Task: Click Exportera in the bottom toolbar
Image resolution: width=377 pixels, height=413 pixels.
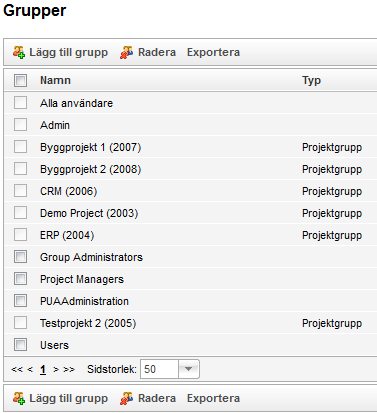Action: 213,398
